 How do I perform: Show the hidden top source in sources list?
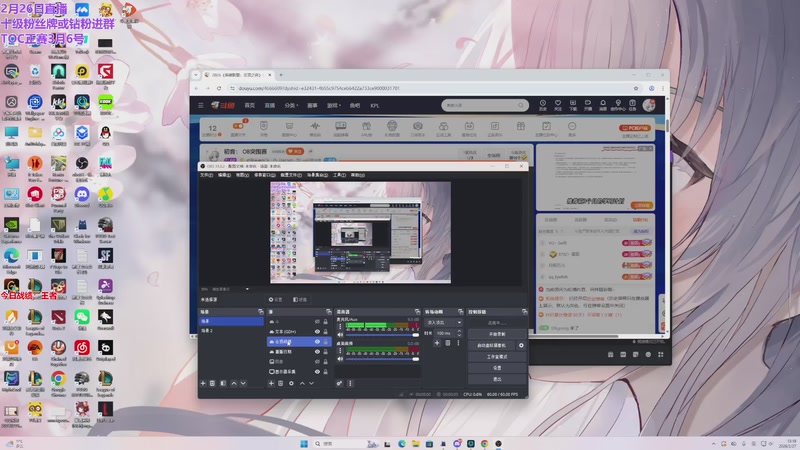pos(317,321)
